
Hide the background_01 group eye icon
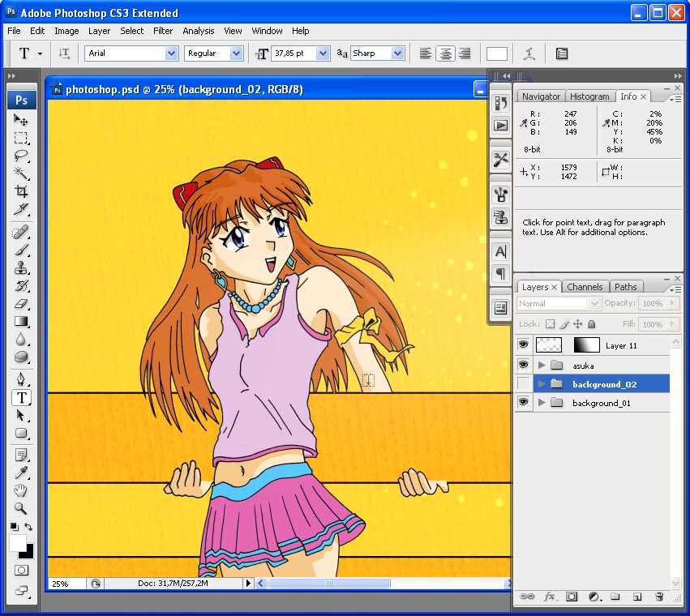pos(523,402)
